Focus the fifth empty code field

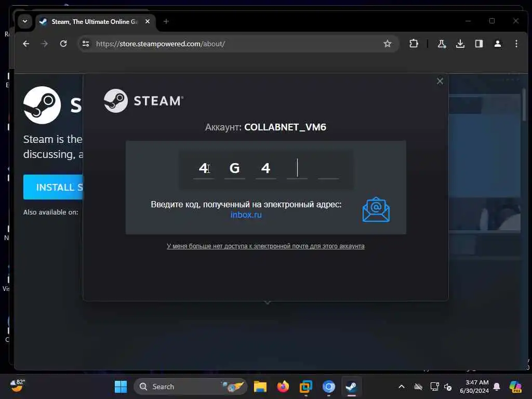click(x=328, y=168)
